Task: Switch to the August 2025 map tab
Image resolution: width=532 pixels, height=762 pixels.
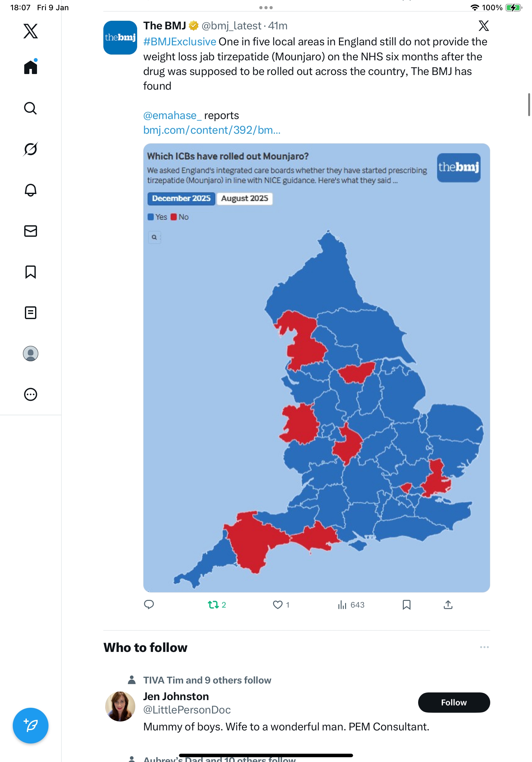Action: coord(244,198)
